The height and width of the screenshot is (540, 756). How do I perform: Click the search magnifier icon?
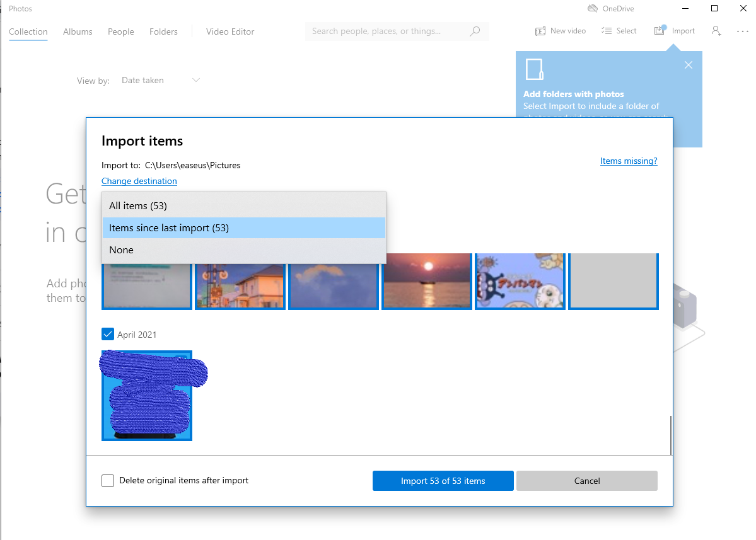click(x=475, y=31)
